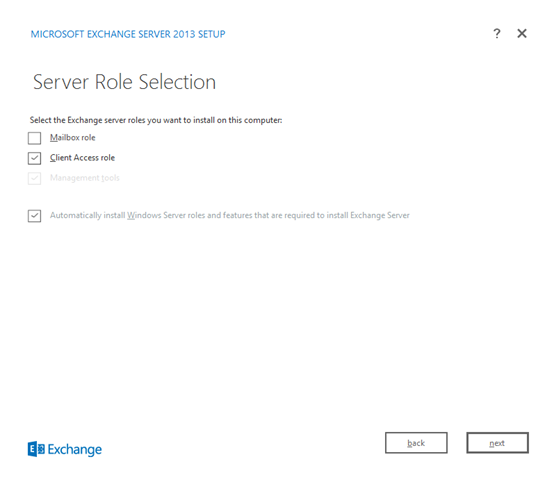Enable the Mailbox role checkbox
Viewport: 554px width, 482px height.
coord(34,138)
